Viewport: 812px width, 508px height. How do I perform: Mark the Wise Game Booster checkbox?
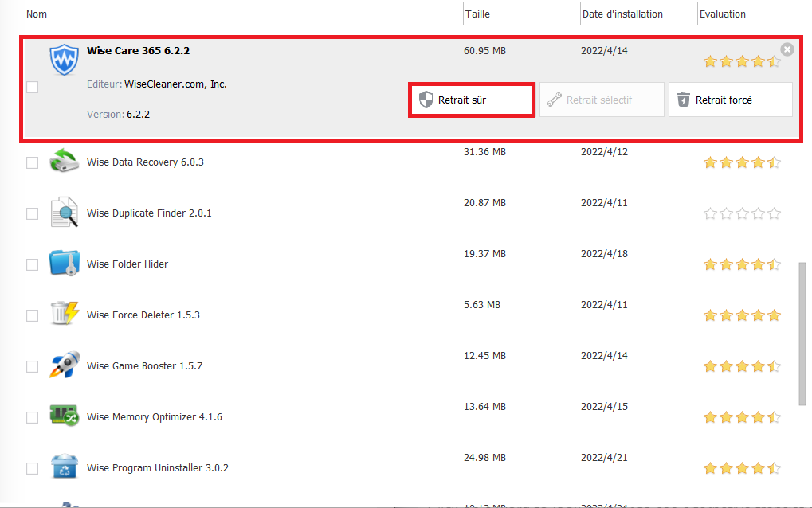(32, 366)
